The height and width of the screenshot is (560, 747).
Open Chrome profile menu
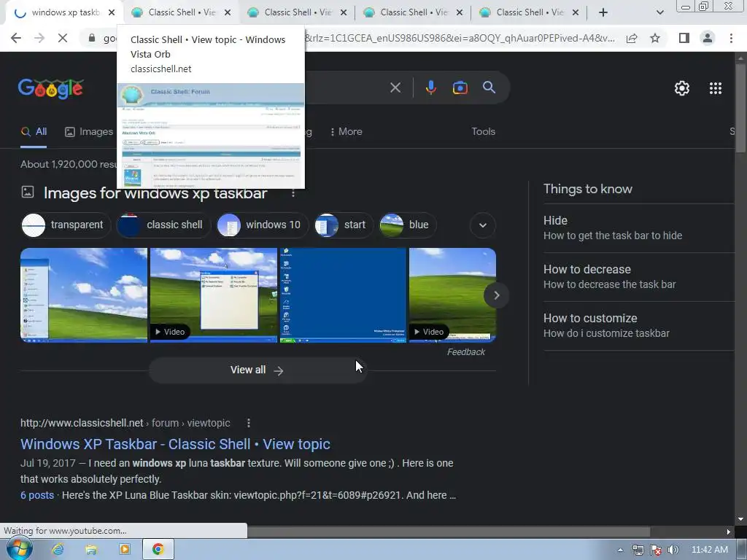708,38
